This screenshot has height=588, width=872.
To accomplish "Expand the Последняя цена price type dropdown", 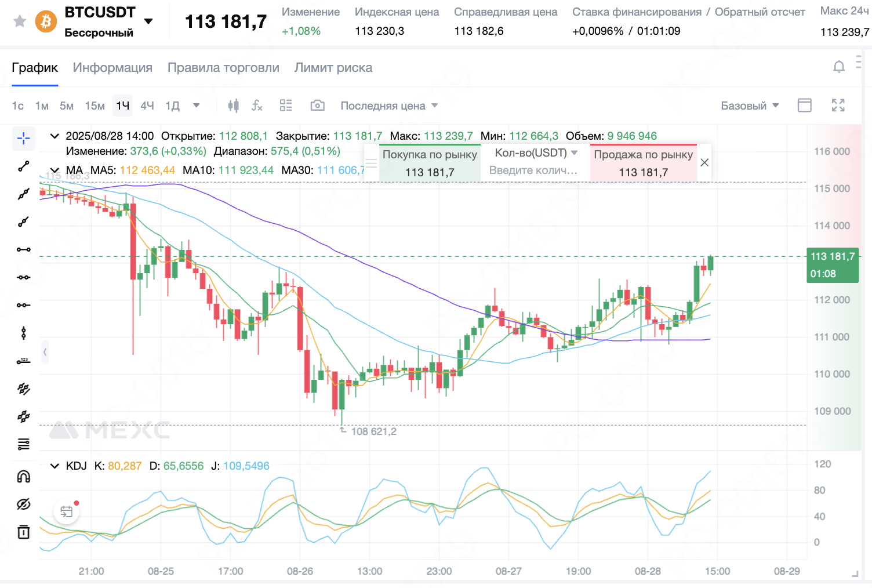I will [x=389, y=106].
